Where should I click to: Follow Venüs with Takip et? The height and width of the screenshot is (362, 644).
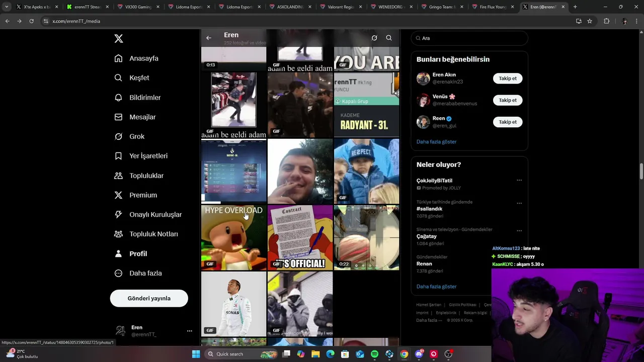point(508,100)
